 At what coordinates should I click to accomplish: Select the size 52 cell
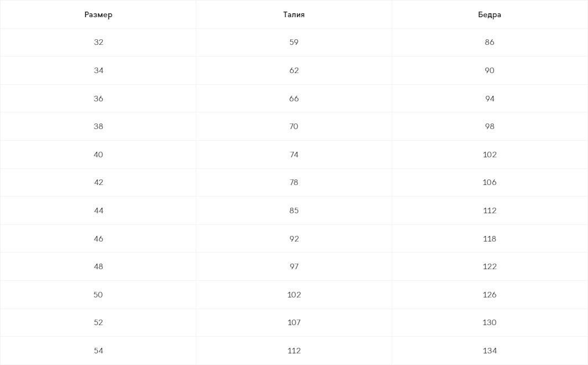coord(98,322)
